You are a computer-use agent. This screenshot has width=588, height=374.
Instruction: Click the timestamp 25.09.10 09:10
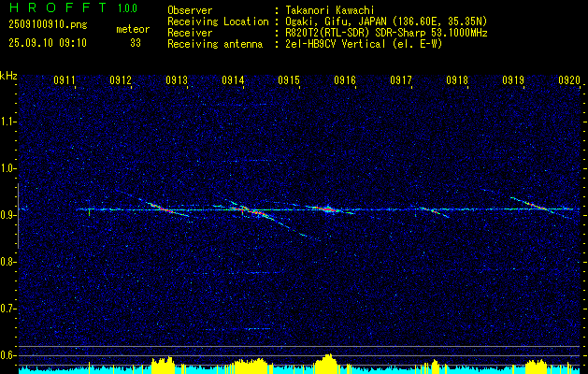coord(48,43)
